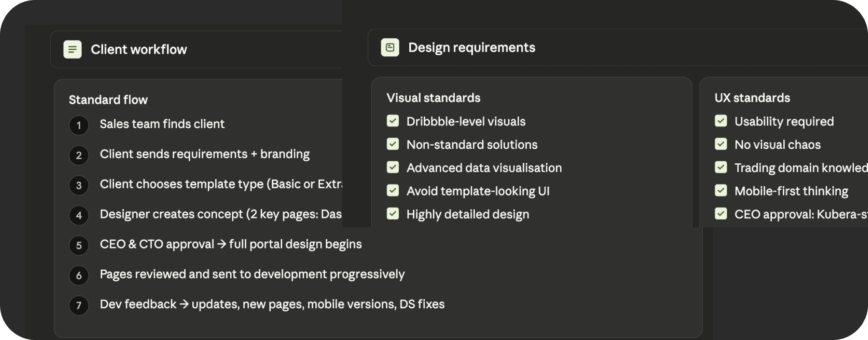
Task: Click 'Highly detailed design' label
Action: (x=468, y=214)
